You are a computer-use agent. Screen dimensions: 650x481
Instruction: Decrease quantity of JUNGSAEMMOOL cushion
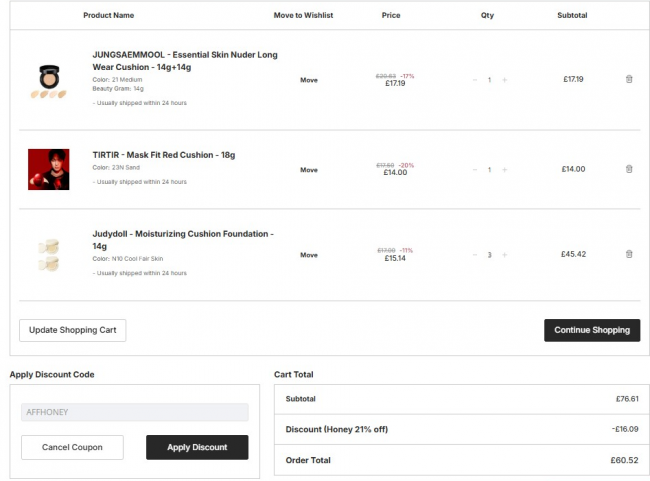(x=474, y=79)
